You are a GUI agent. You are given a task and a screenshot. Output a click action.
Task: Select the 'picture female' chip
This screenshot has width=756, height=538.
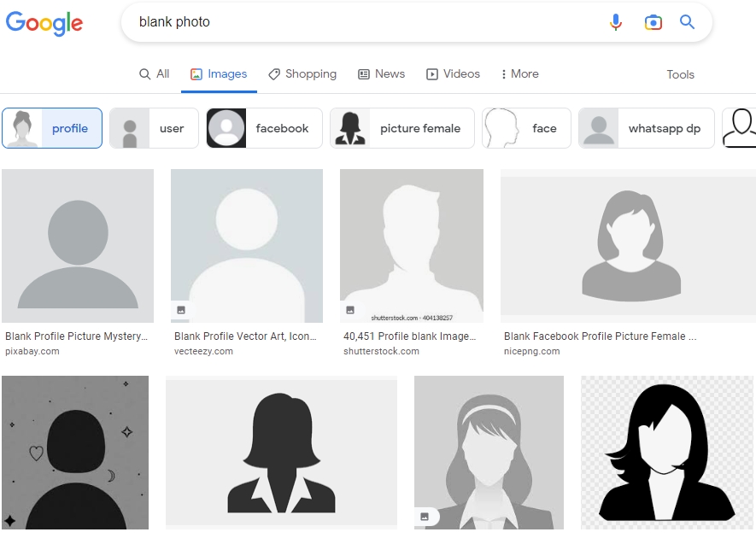tap(402, 128)
